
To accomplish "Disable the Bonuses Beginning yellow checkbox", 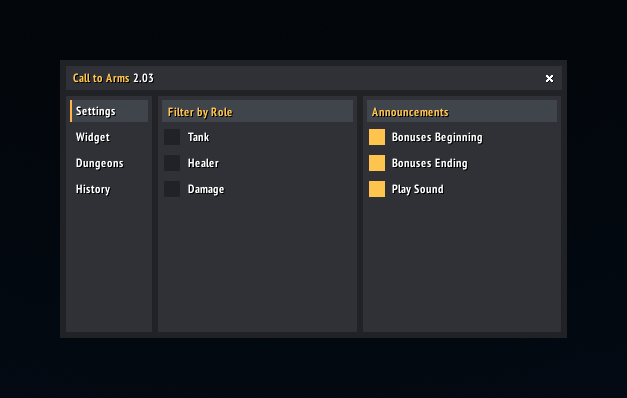I will click(x=377, y=137).
